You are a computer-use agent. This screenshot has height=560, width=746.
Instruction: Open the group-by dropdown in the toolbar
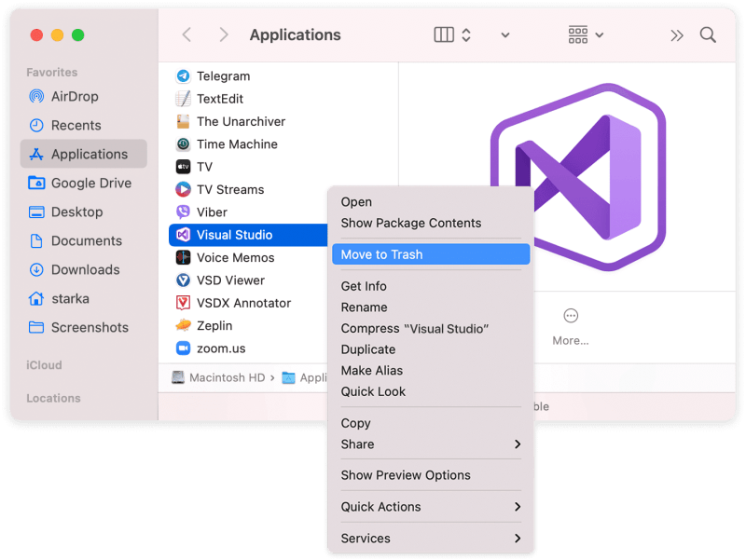pos(578,34)
